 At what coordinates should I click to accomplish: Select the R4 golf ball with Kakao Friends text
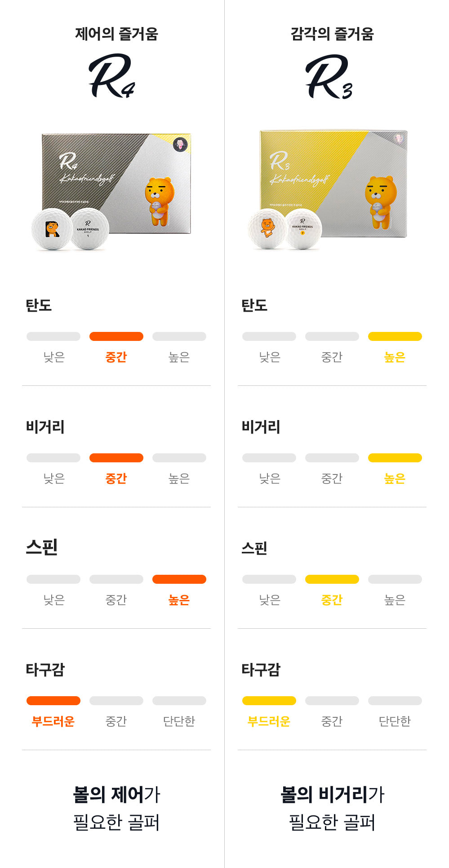coord(89,228)
